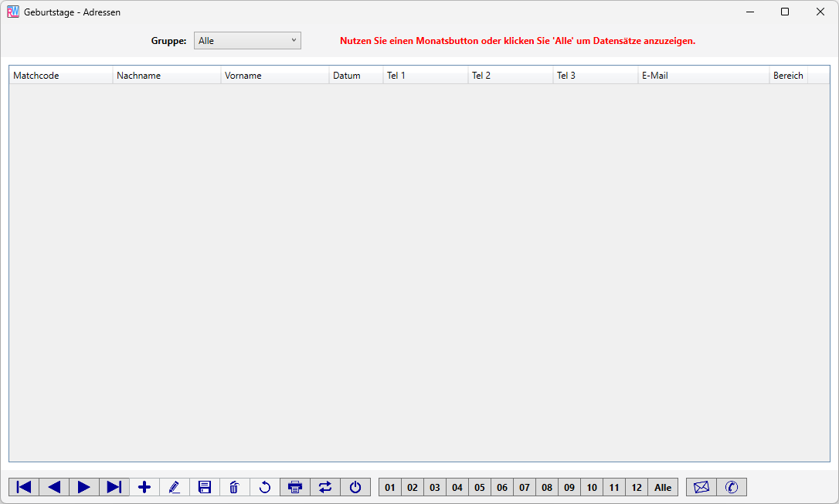Image resolution: width=839 pixels, height=504 pixels.
Task: Sort by the Matchcode column header
Action: pos(61,76)
